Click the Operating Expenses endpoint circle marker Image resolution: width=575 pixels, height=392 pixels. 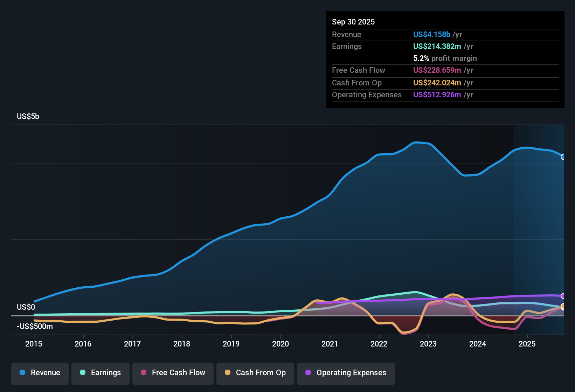(x=563, y=296)
